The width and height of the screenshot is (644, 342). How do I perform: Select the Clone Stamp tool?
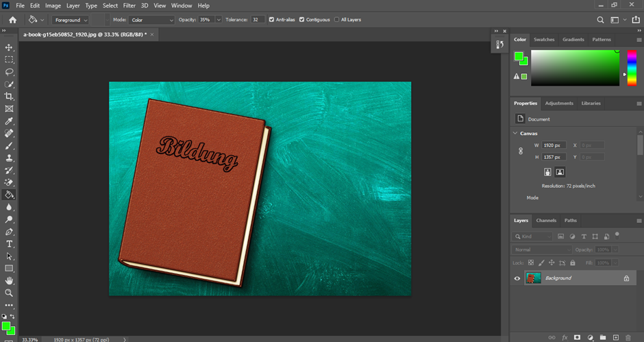click(x=9, y=158)
